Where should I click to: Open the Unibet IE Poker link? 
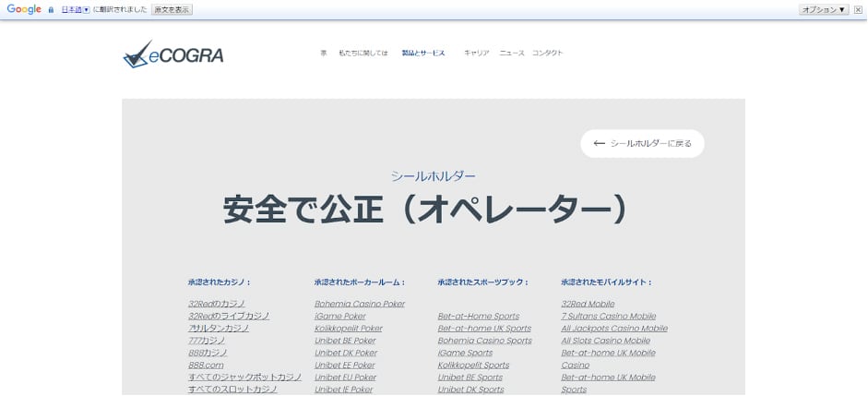pos(344,390)
